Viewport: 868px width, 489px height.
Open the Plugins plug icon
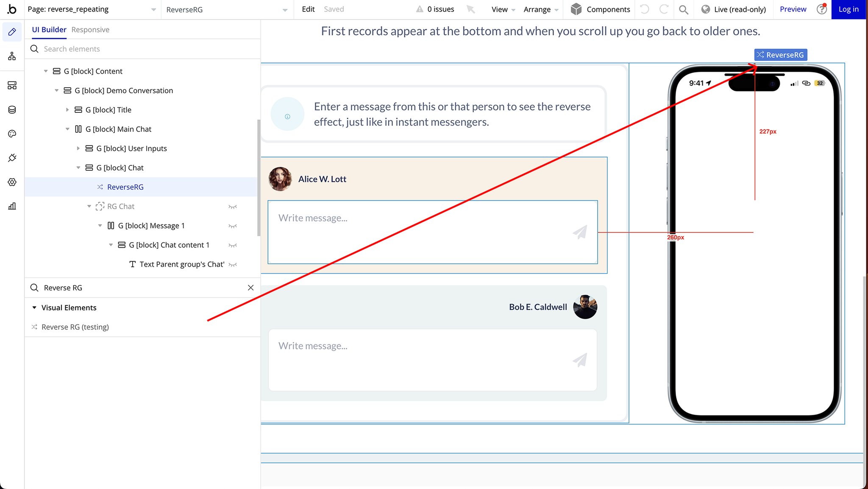pyautogui.click(x=12, y=158)
